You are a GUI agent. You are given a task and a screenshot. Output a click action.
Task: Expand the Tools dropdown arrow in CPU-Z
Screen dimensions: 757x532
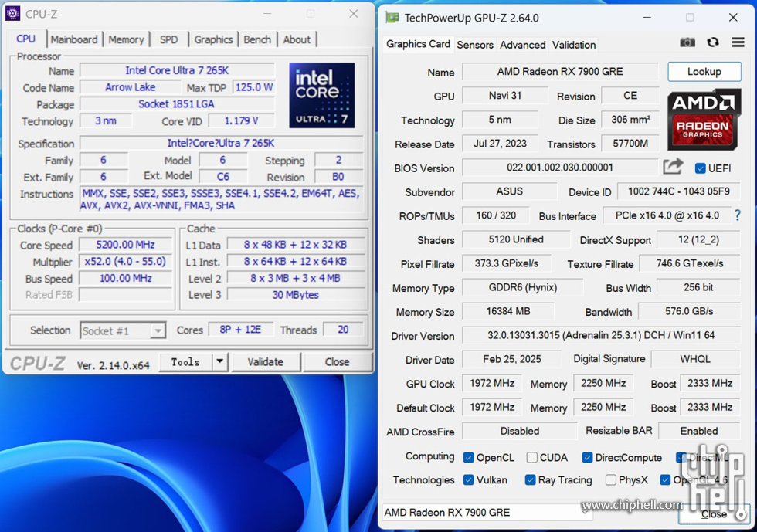coord(219,361)
